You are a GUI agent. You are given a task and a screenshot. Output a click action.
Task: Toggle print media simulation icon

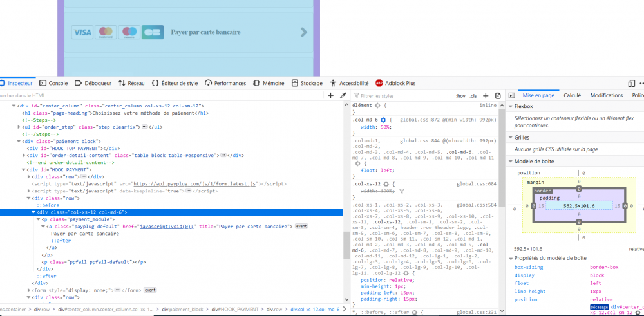pos(498,96)
